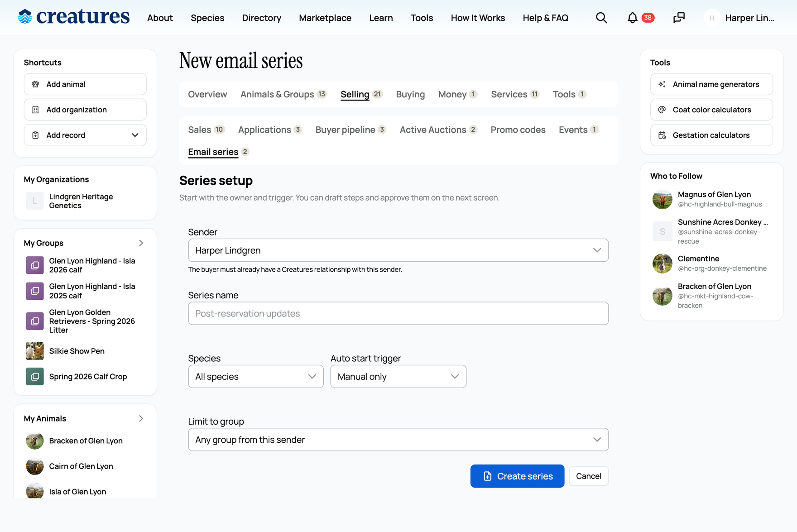Focus the Series name input field

398,313
